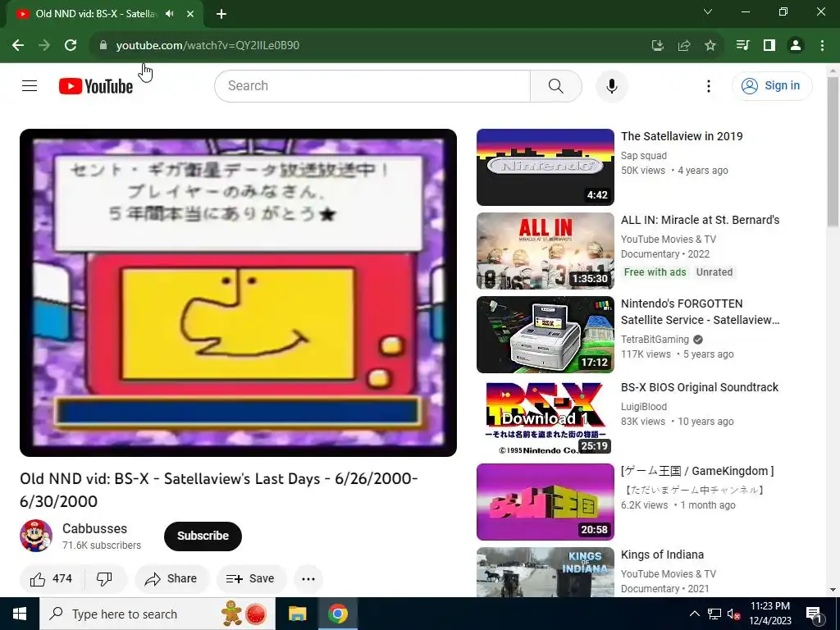Click Sap squad channel name
840x630 pixels.
click(643, 155)
